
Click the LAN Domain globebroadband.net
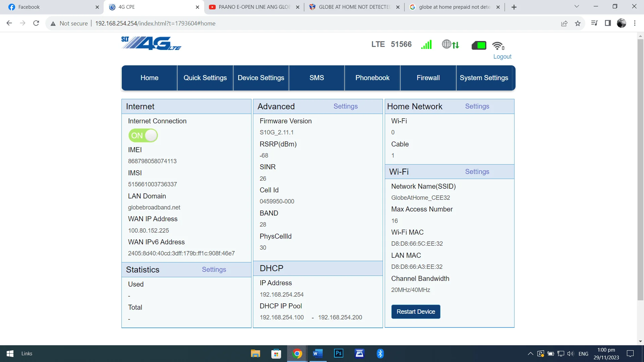coord(154,207)
